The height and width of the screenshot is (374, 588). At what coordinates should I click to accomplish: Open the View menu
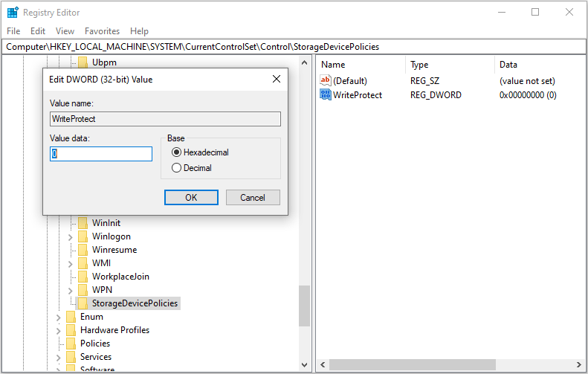point(65,31)
